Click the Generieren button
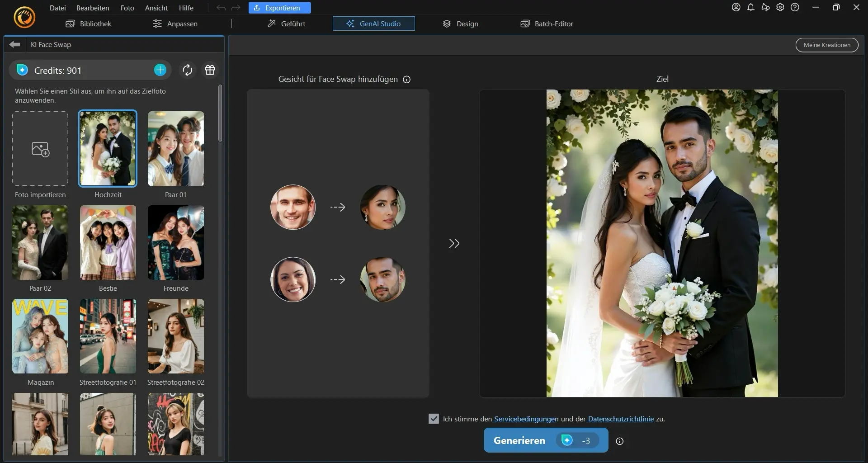 tap(546, 440)
